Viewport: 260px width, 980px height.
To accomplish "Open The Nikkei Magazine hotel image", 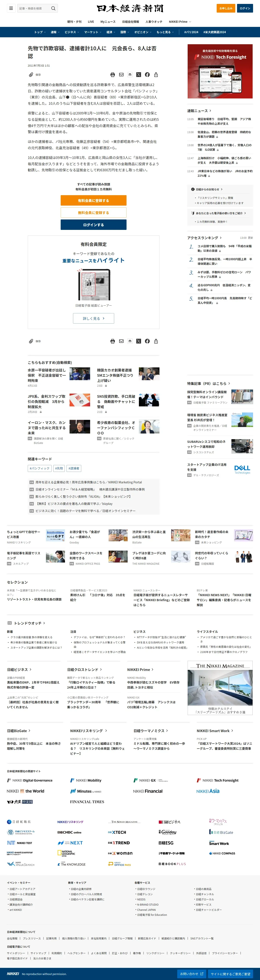I will click(220, 688).
